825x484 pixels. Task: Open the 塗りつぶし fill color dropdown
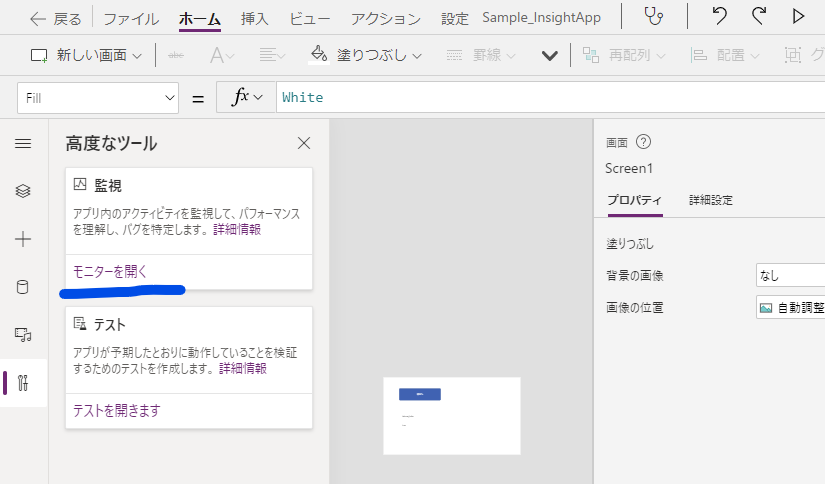tap(366, 55)
